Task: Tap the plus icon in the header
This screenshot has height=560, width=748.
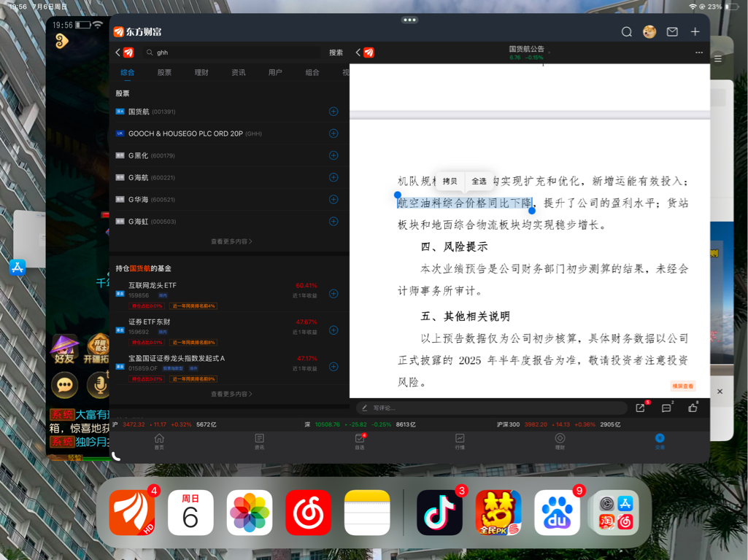Action: (695, 32)
